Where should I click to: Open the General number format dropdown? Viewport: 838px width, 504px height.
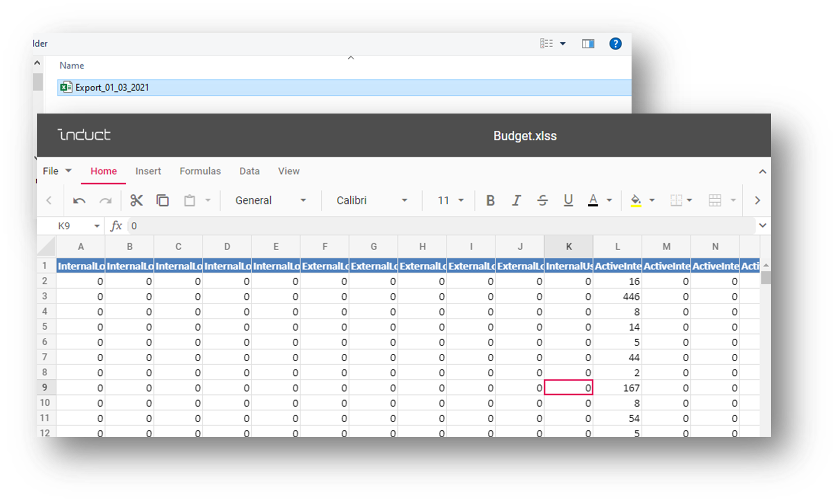pyautogui.click(x=270, y=201)
